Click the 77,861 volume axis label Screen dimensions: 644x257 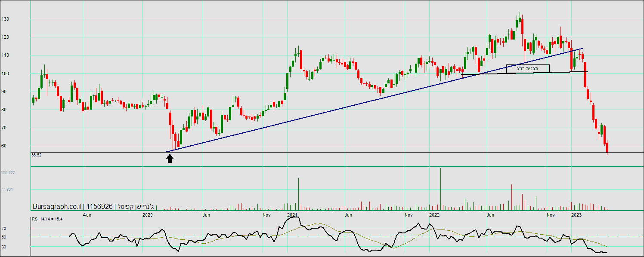pyautogui.click(x=9, y=189)
